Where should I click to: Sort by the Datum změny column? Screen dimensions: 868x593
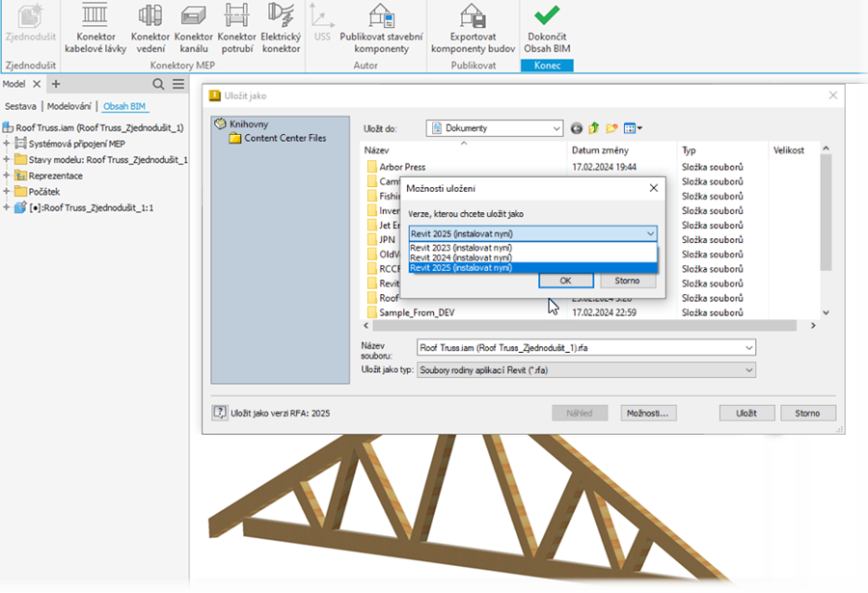coord(622,150)
